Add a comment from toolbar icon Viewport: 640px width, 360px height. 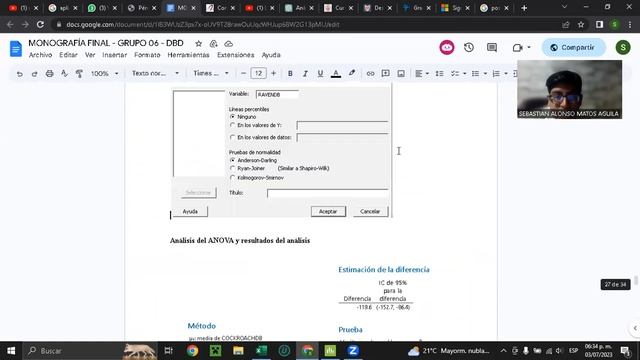pos(385,73)
